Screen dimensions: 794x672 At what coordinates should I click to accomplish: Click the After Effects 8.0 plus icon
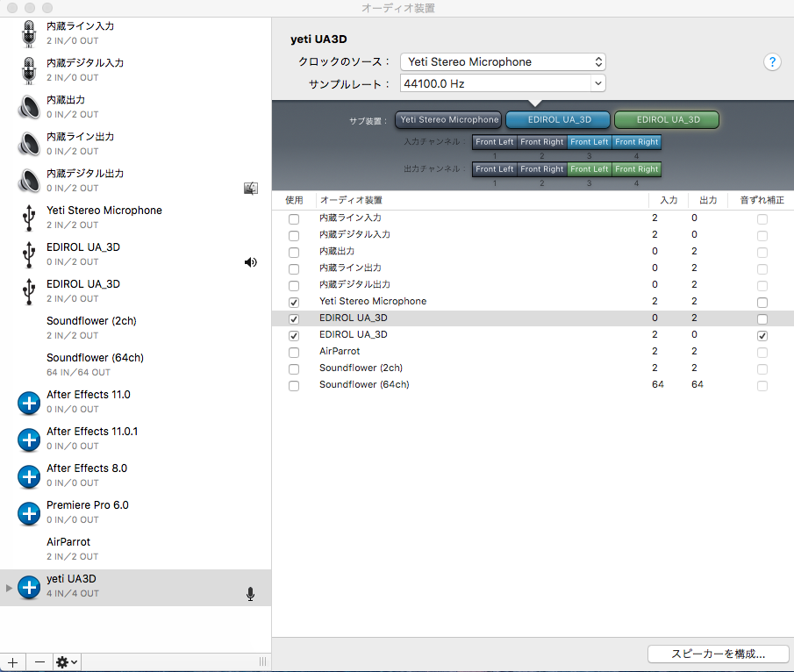[x=29, y=476]
